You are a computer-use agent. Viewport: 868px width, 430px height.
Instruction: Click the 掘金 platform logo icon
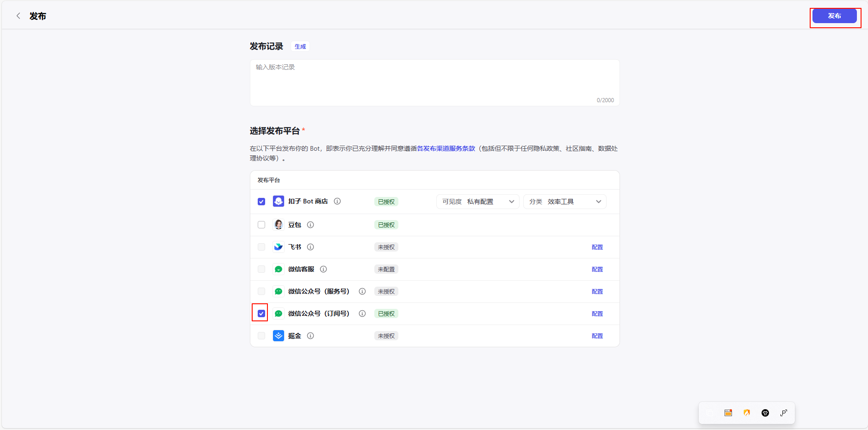(x=279, y=336)
